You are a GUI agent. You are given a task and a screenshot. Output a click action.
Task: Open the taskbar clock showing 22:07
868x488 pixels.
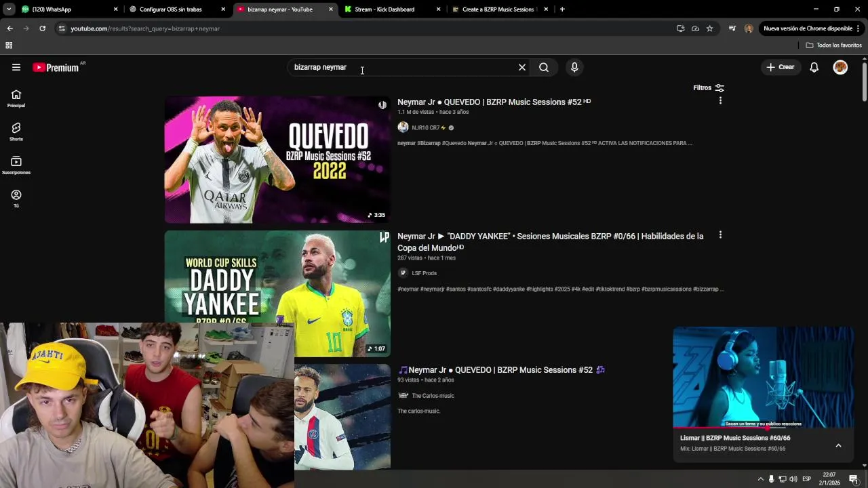[x=829, y=479]
